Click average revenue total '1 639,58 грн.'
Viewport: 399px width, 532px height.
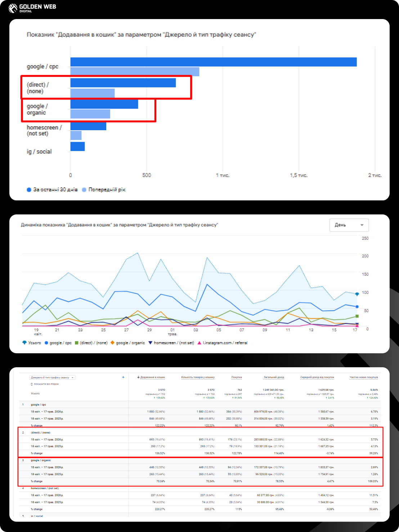coord(326,390)
